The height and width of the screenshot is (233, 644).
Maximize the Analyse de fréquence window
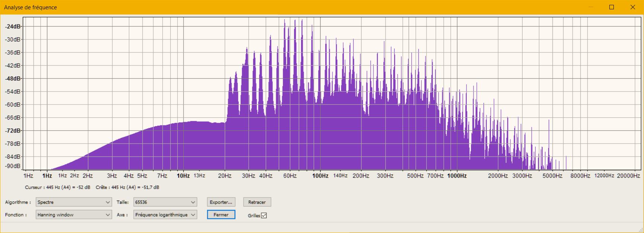(612, 7)
